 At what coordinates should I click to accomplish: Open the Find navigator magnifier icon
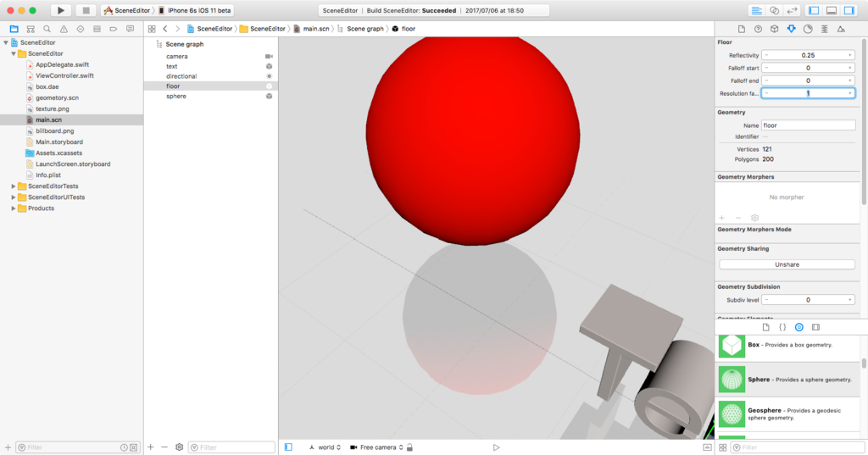(47, 29)
